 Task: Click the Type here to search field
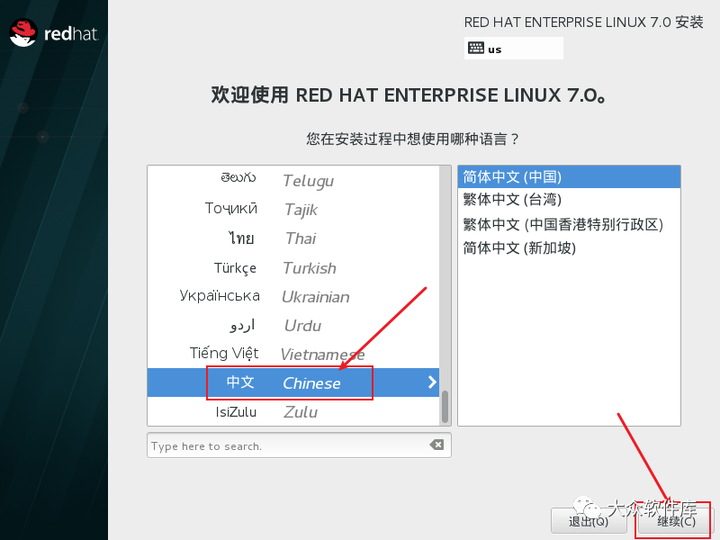[x=299, y=445]
